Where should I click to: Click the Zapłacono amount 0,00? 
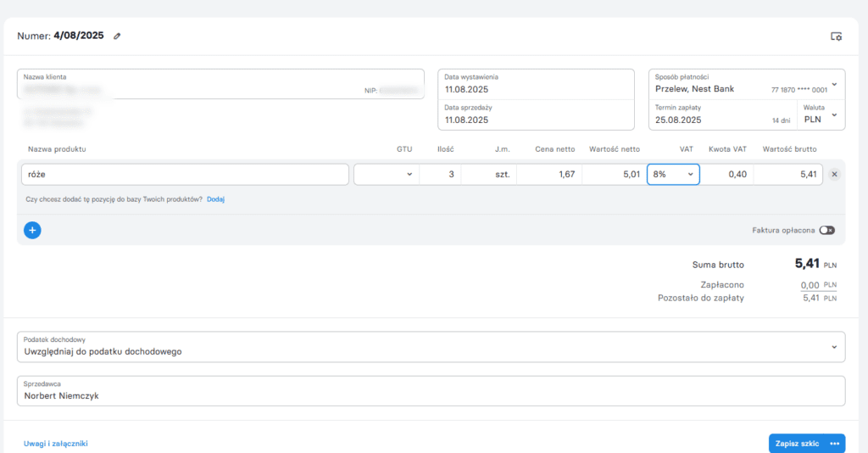810,285
